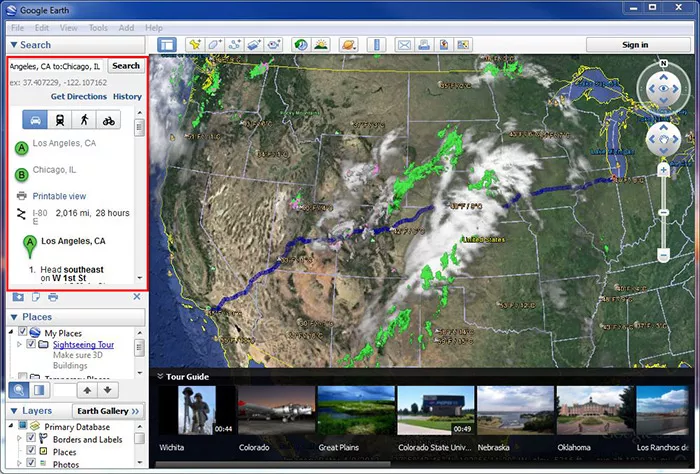This screenshot has width=700, height=474.
Task: Switch between Earth, Sky and planets
Action: (x=348, y=45)
